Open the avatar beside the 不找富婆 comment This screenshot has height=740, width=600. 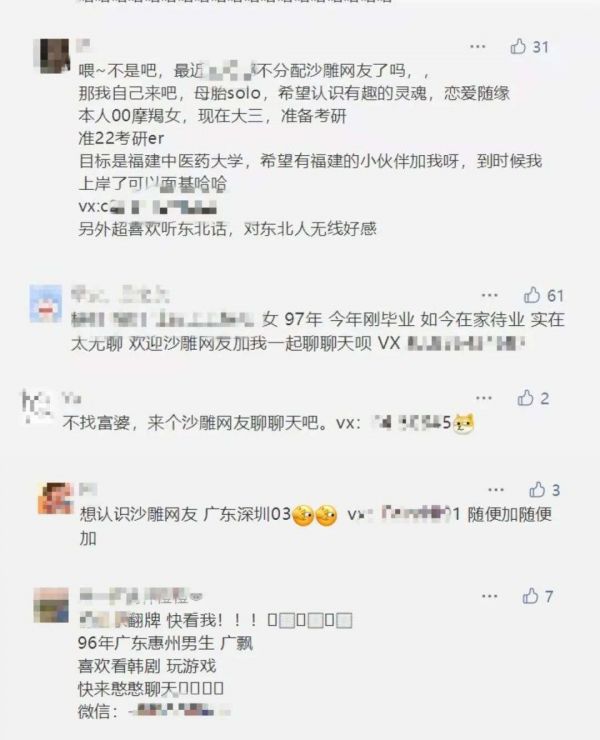(36, 405)
